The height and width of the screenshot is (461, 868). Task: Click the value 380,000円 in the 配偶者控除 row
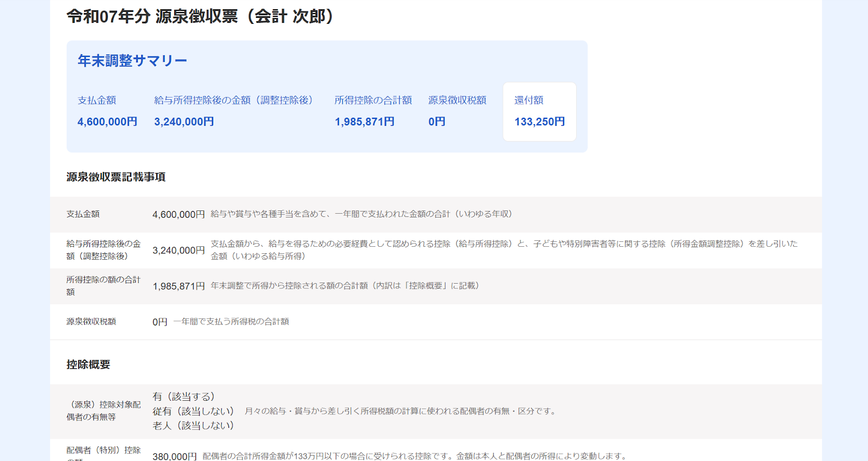[175, 456]
